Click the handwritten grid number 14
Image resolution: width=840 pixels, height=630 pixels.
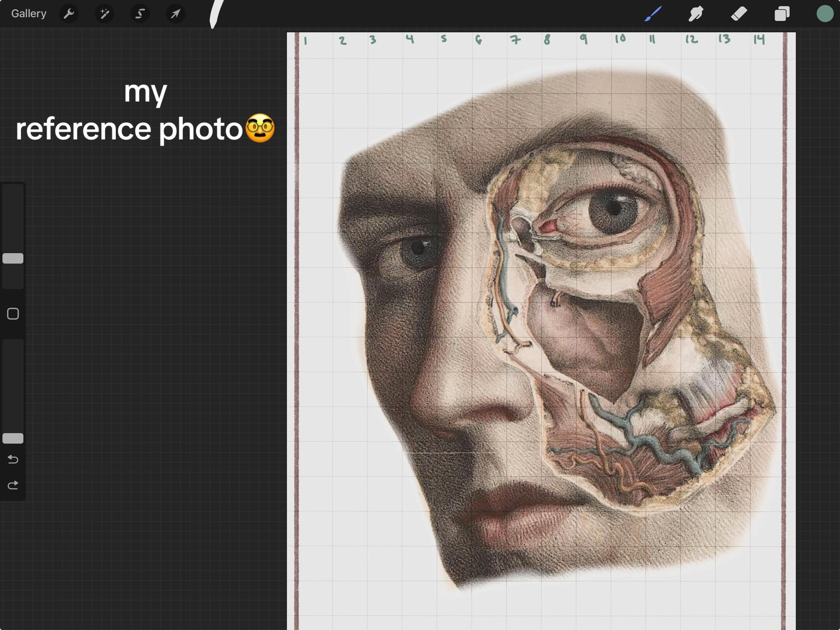pyautogui.click(x=759, y=39)
